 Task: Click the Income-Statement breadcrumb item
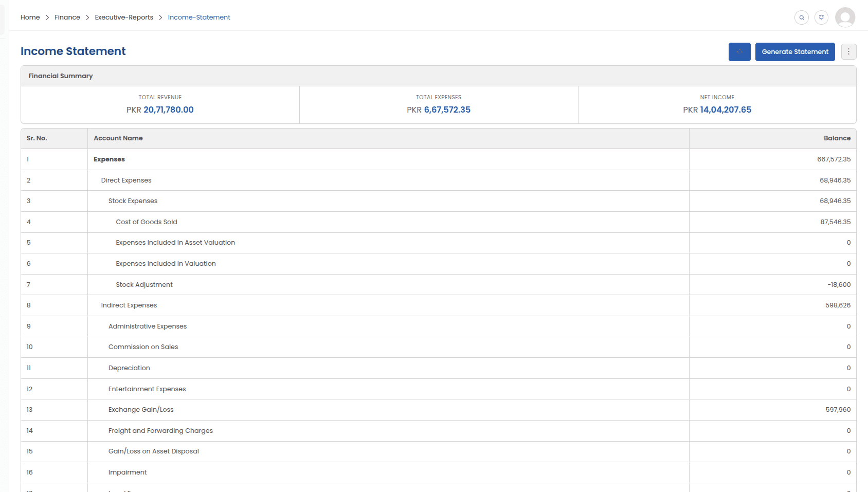199,17
